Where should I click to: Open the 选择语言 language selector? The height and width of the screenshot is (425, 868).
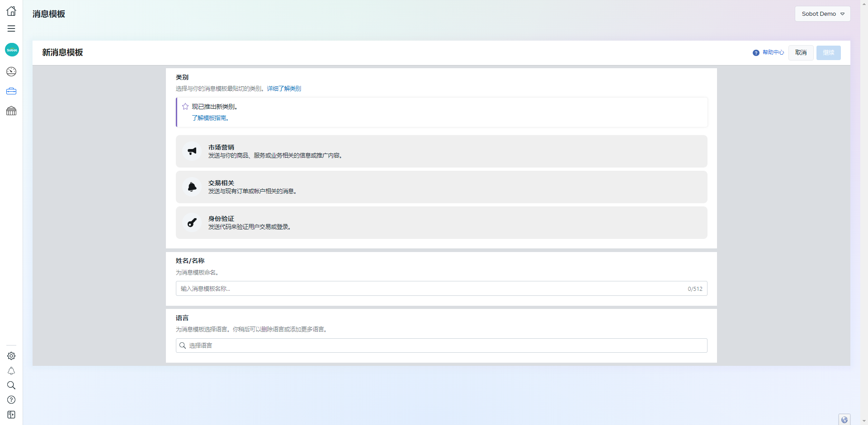point(441,346)
